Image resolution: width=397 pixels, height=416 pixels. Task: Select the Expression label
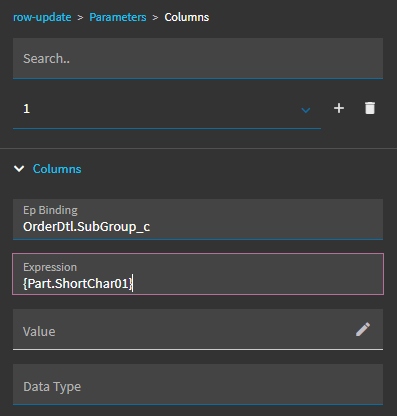(x=50, y=267)
